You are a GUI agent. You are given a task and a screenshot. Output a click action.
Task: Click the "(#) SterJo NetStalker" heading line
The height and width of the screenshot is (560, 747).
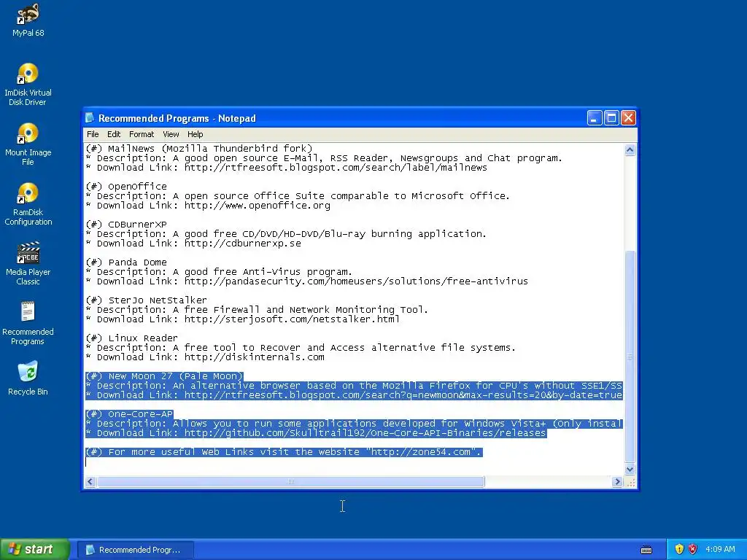(x=146, y=300)
